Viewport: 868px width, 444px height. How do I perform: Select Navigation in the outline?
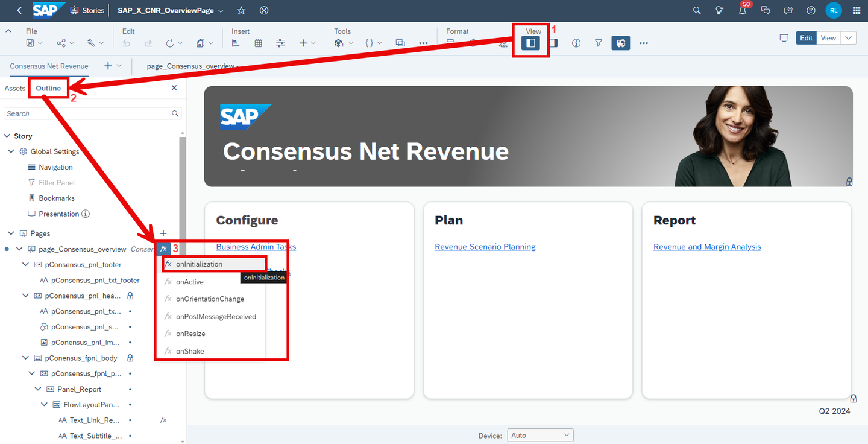click(55, 167)
